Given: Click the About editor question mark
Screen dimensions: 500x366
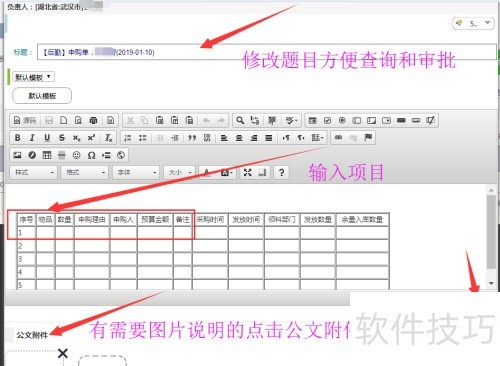Looking at the screenshot, I should pos(281,172).
